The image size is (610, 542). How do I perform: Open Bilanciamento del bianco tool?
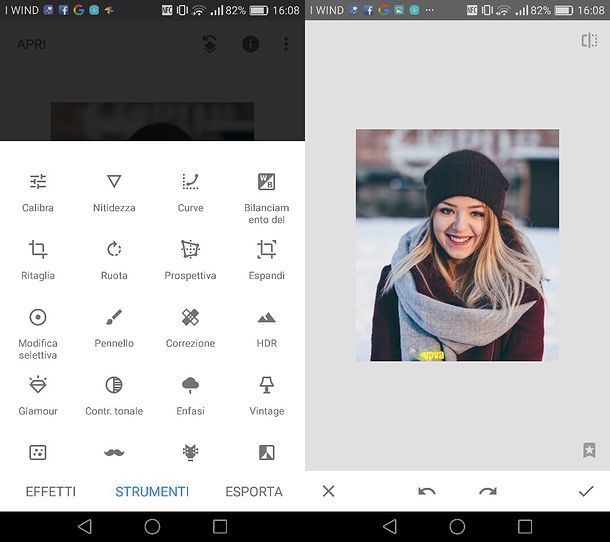tap(266, 198)
